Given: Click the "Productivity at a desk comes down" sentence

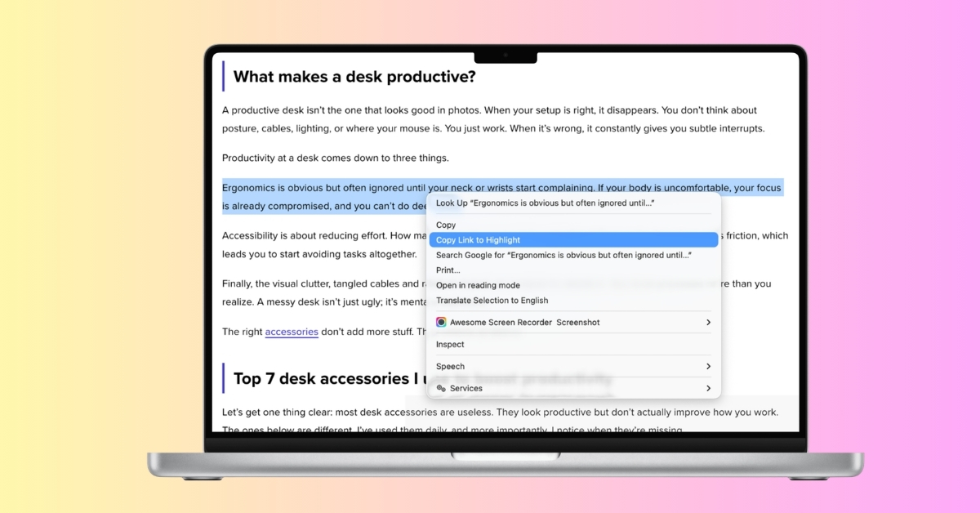Looking at the screenshot, I should click(335, 158).
